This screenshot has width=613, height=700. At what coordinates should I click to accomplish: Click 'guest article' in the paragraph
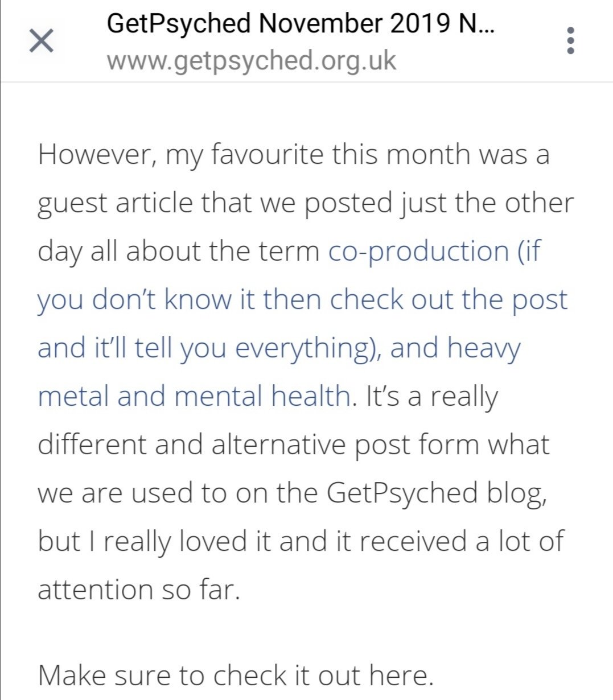tap(115, 203)
